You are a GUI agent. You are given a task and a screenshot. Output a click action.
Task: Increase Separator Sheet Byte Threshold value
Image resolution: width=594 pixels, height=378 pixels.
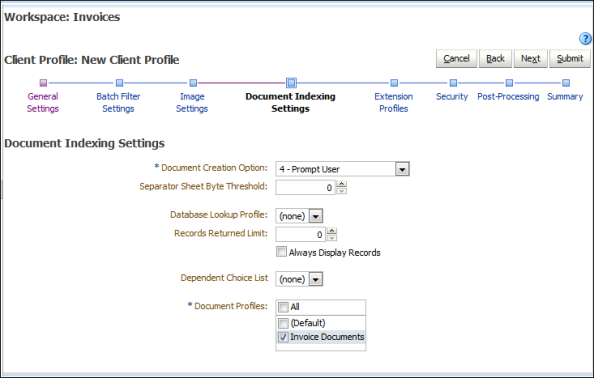coord(342,184)
